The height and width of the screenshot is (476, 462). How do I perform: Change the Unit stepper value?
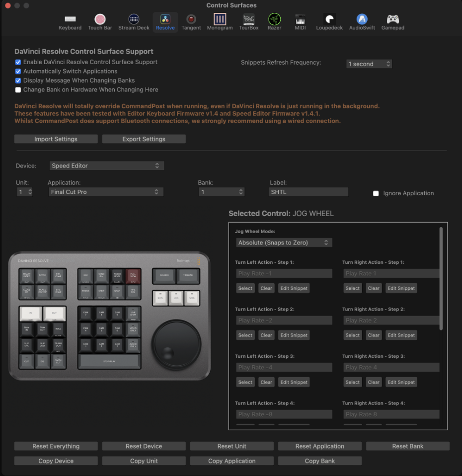pos(30,192)
